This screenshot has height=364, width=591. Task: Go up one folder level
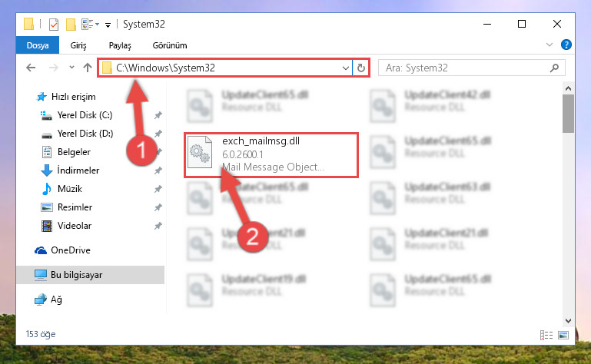tap(88, 68)
